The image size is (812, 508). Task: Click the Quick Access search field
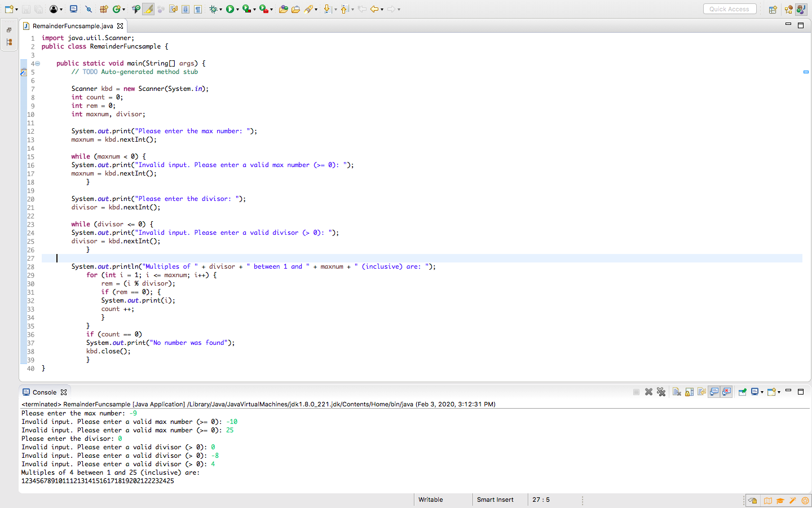click(730, 9)
